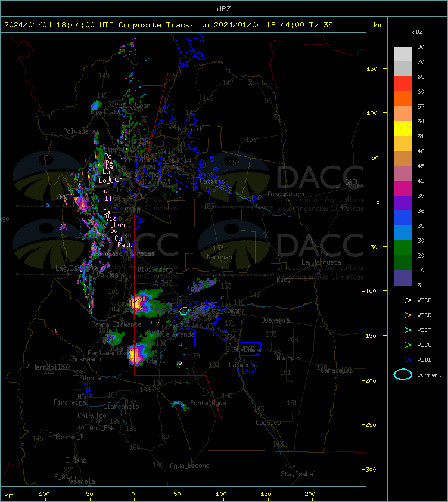Click the cyan VBCT arrow in legend
The image size is (448, 502).
[x=403, y=330]
